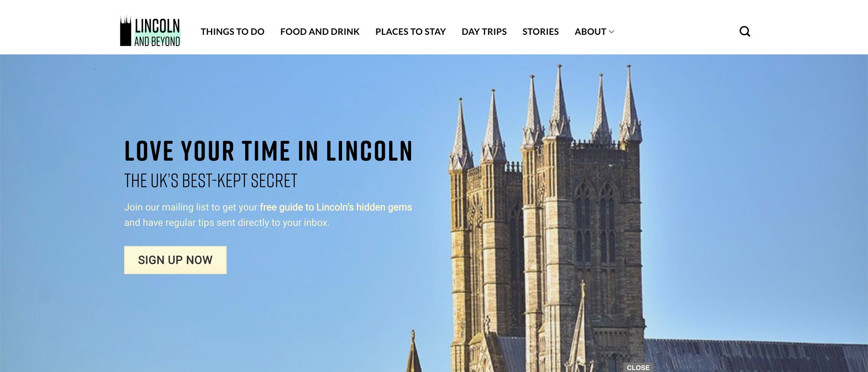Click The UK's Best-Kept Secret subheading
This screenshot has width=868, height=372.
pyautogui.click(x=210, y=181)
